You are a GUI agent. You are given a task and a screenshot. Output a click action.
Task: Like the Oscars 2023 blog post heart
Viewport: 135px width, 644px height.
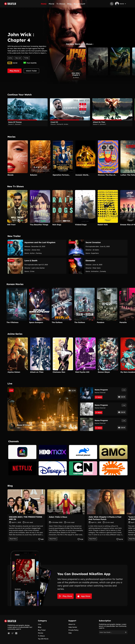tap(39, 539)
